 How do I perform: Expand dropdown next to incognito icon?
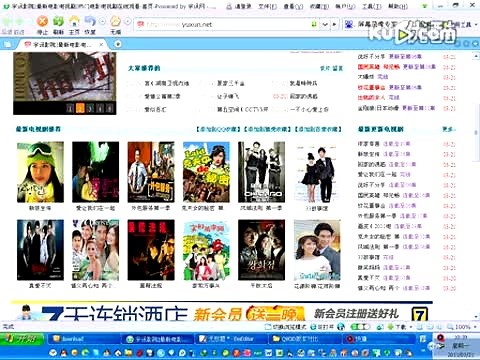pos(127,21)
